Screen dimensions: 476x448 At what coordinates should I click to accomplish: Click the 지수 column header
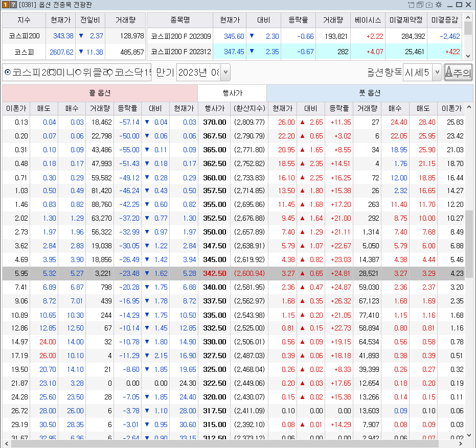pyautogui.click(x=24, y=20)
